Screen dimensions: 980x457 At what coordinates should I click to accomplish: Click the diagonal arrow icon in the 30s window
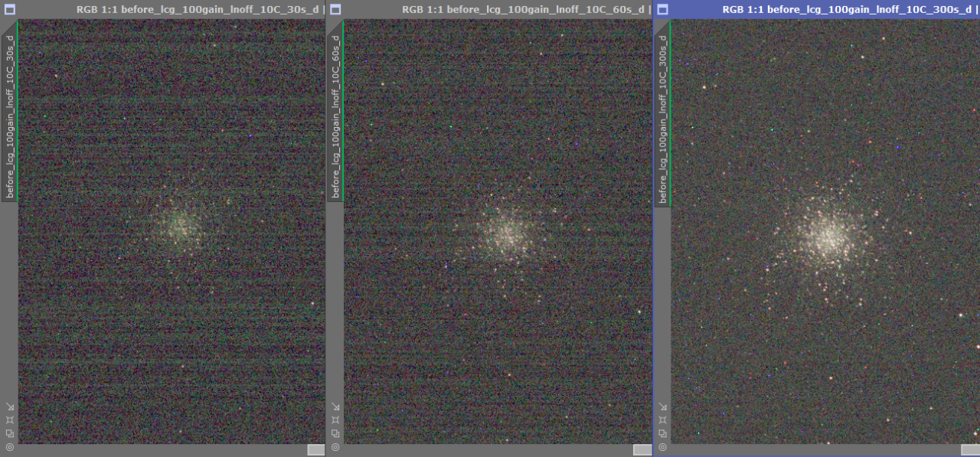pos(9,407)
